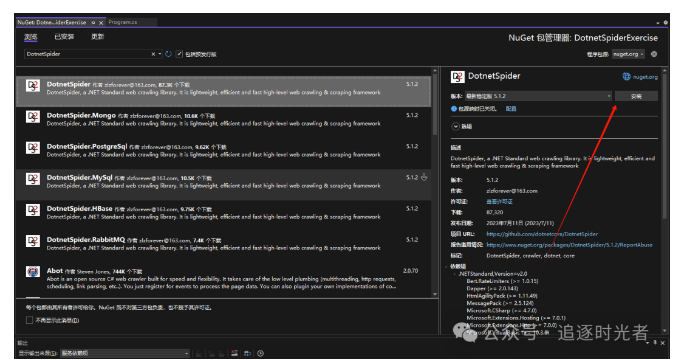Click the Abot package icon

pyautogui.click(x=33, y=272)
